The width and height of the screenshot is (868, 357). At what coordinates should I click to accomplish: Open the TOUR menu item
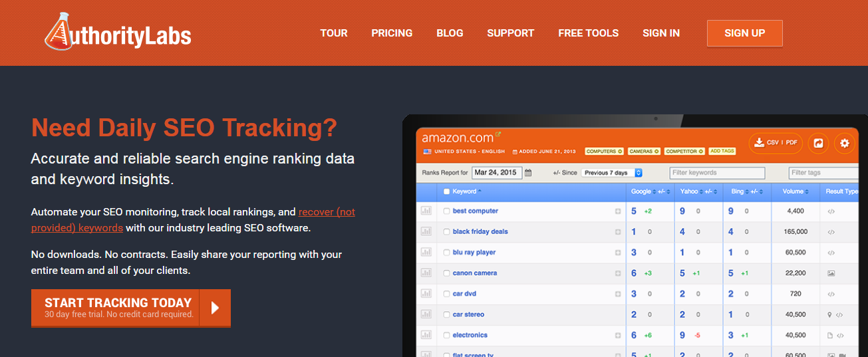coord(334,33)
